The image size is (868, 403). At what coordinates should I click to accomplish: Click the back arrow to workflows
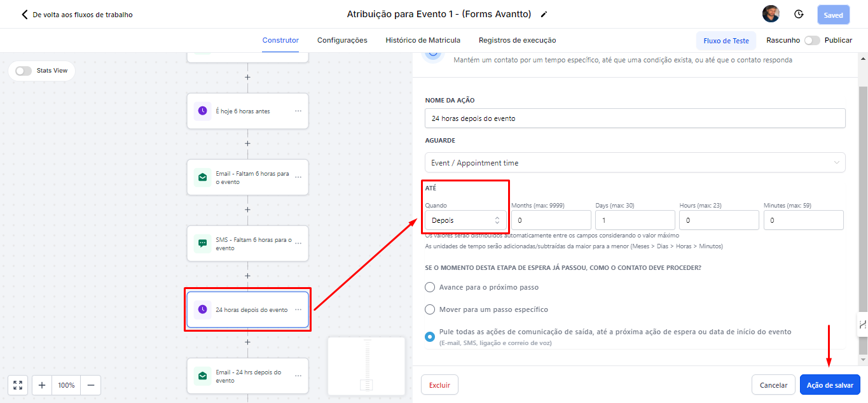click(x=25, y=14)
